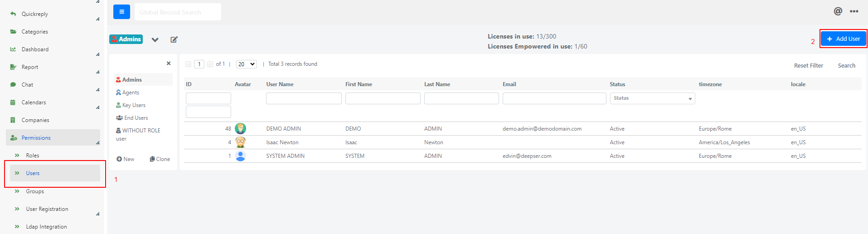Close the filter panel with X
Screen dimensions: 868x234
pos(169,63)
